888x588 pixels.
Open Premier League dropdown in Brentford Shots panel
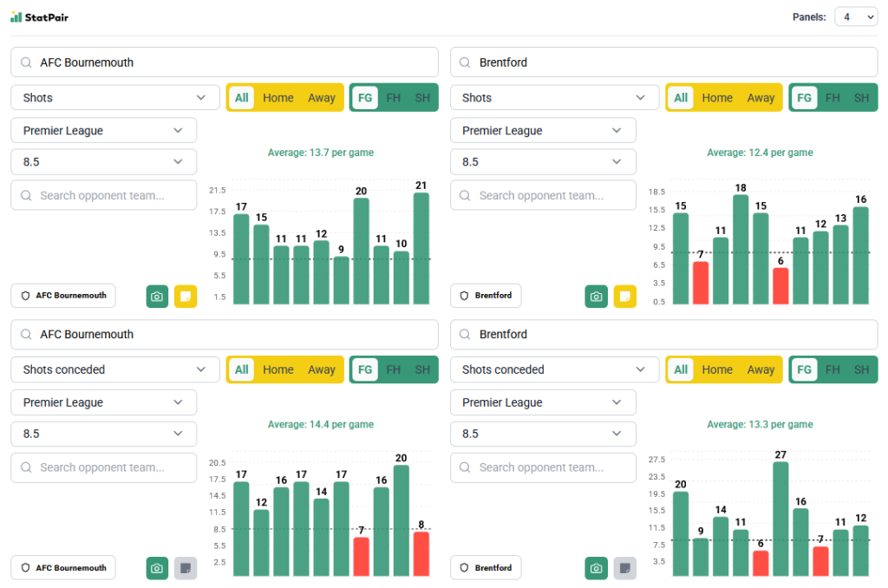pos(543,131)
